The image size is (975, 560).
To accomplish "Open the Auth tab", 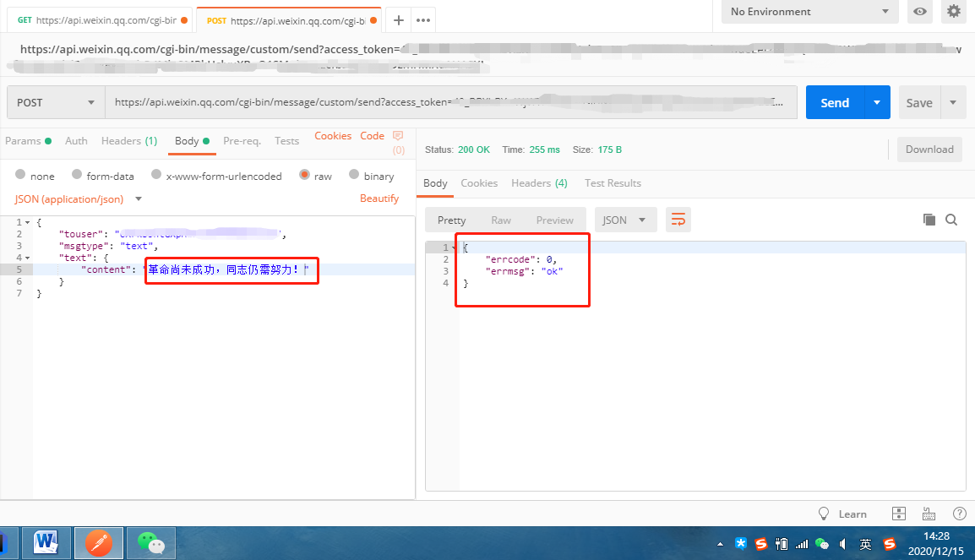I will [x=77, y=141].
